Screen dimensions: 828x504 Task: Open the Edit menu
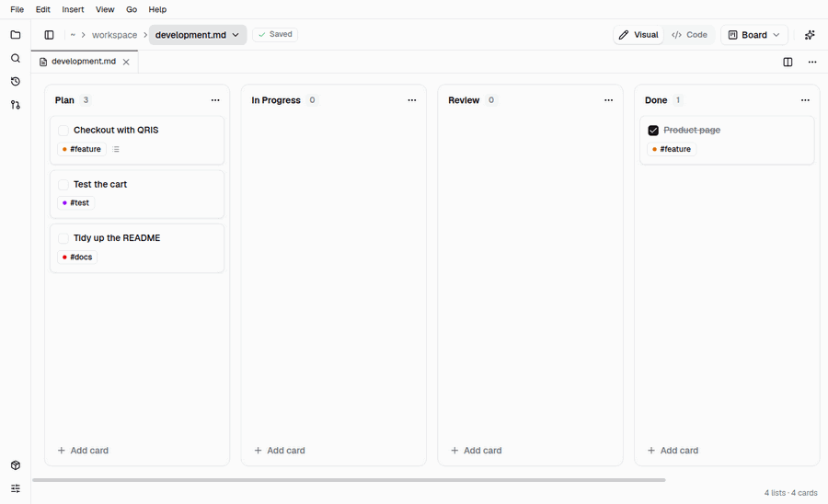(x=42, y=9)
